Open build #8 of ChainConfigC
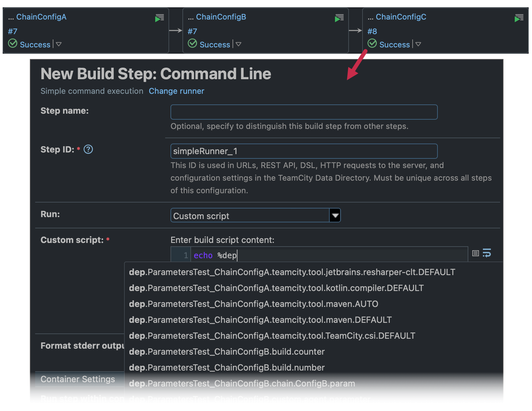 click(372, 31)
